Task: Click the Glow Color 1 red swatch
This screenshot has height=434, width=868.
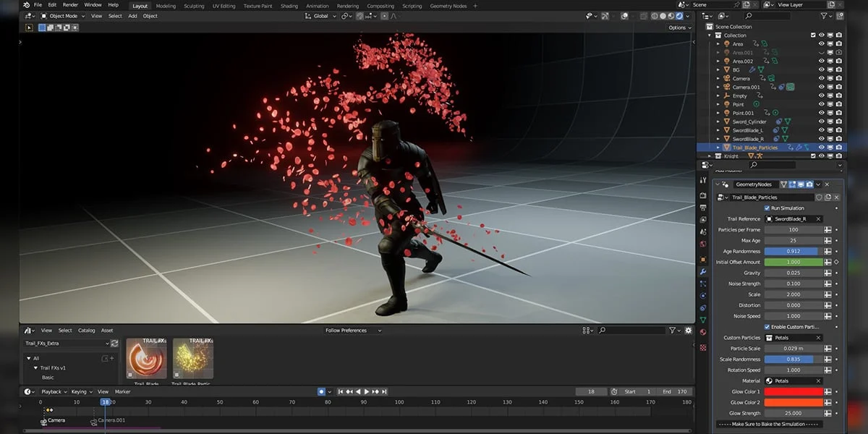Action: pyautogui.click(x=793, y=391)
